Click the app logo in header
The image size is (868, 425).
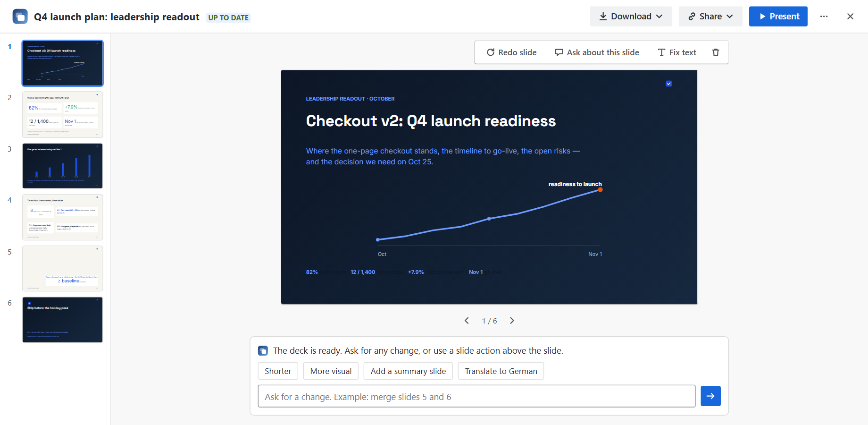(x=20, y=17)
